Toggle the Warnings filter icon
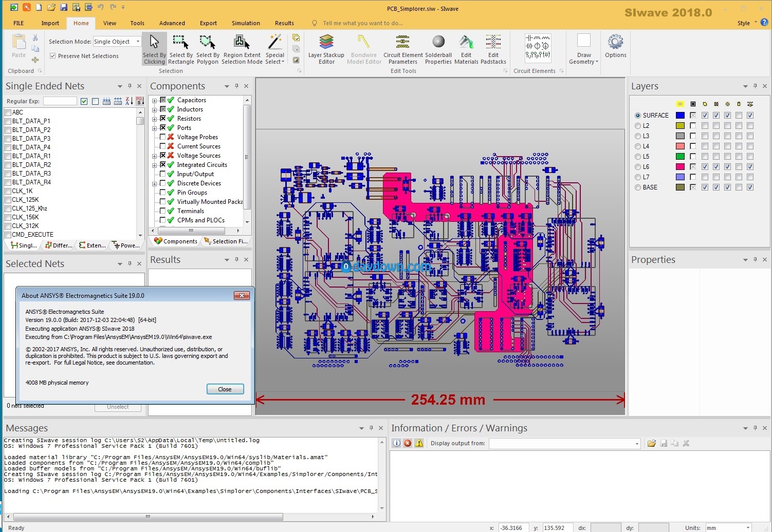 (x=419, y=443)
